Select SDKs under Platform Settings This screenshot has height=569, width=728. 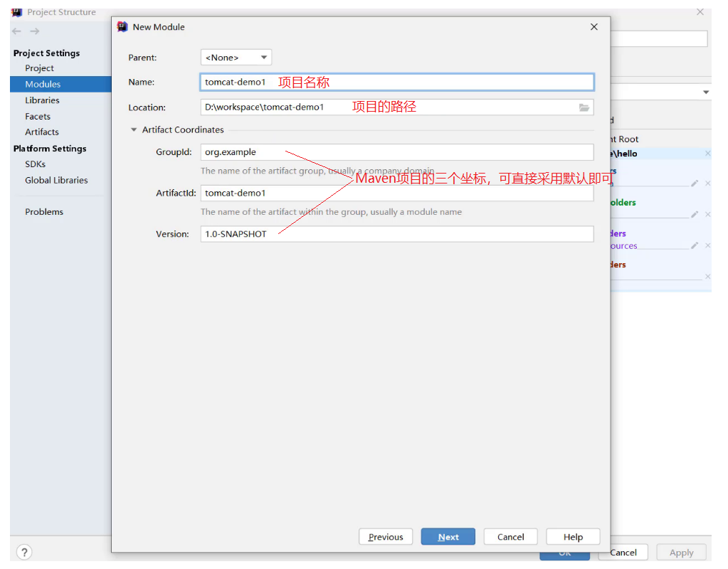[x=36, y=164]
